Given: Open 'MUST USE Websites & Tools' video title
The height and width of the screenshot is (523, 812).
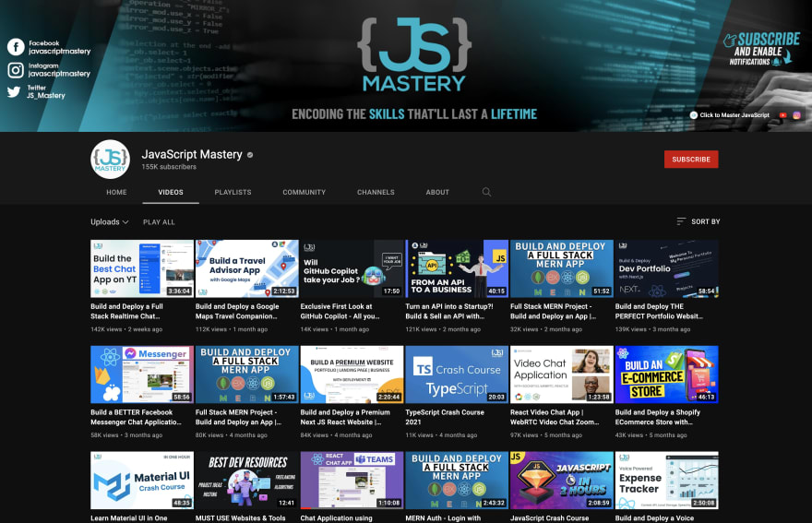Looking at the screenshot, I should pos(240,517).
